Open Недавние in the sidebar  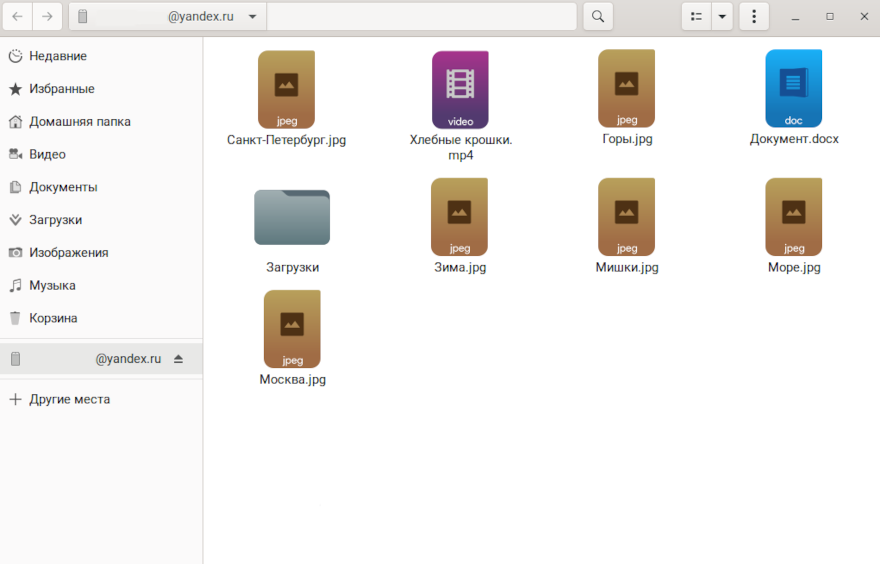click(x=57, y=56)
